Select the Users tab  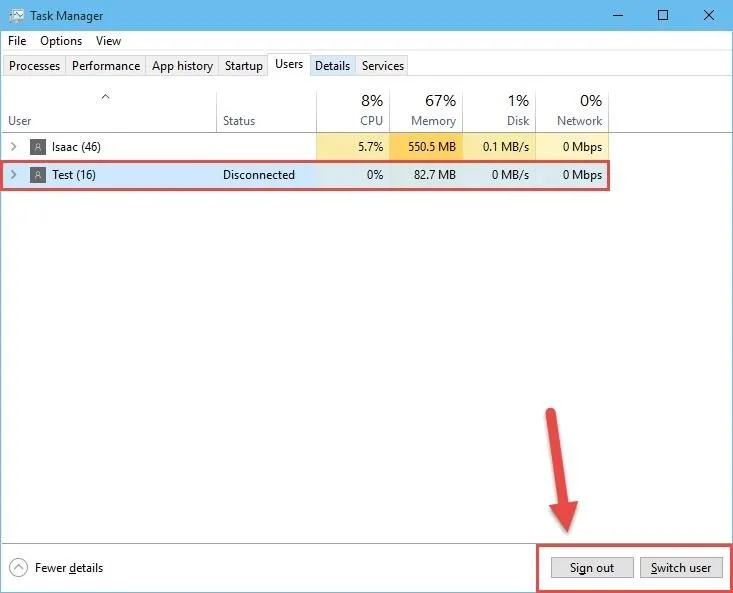(x=289, y=64)
